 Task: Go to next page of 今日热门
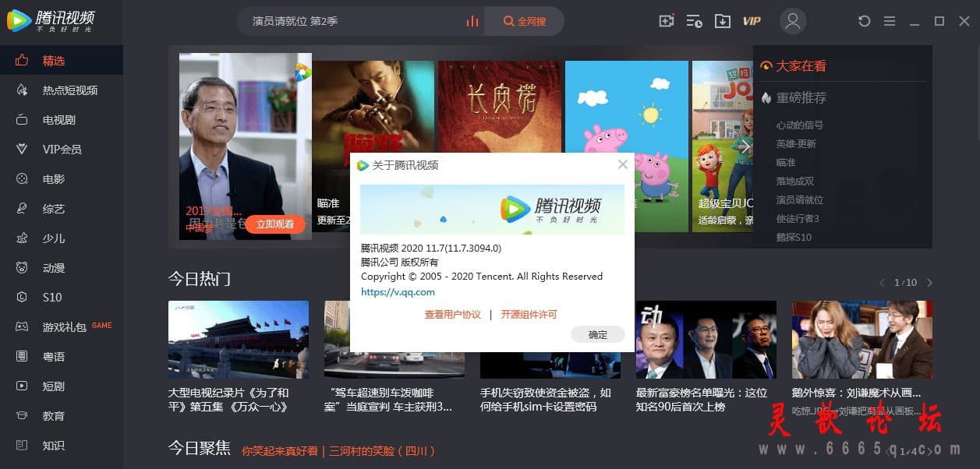pyautogui.click(x=929, y=283)
